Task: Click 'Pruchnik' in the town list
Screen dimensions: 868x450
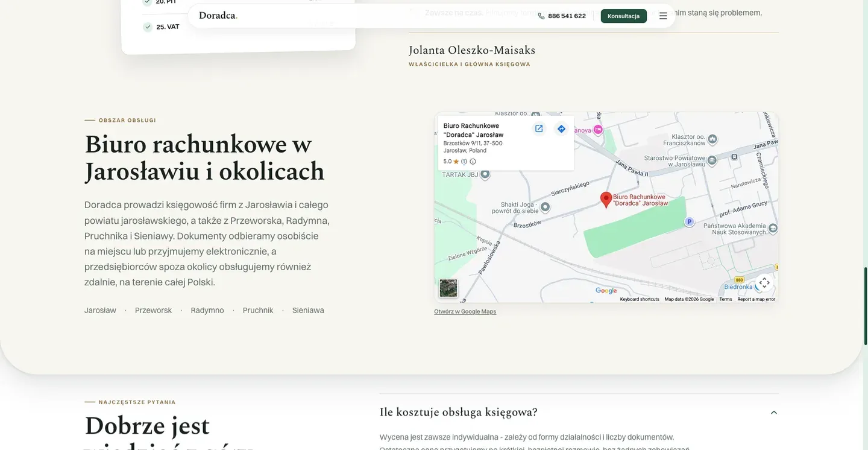Action: tap(258, 310)
